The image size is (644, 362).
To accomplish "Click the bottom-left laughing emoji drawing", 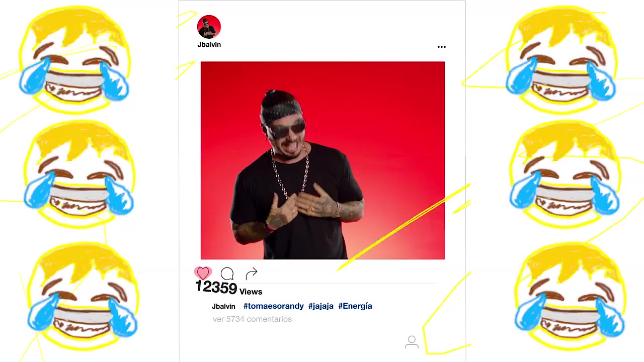I will click(x=83, y=297).
